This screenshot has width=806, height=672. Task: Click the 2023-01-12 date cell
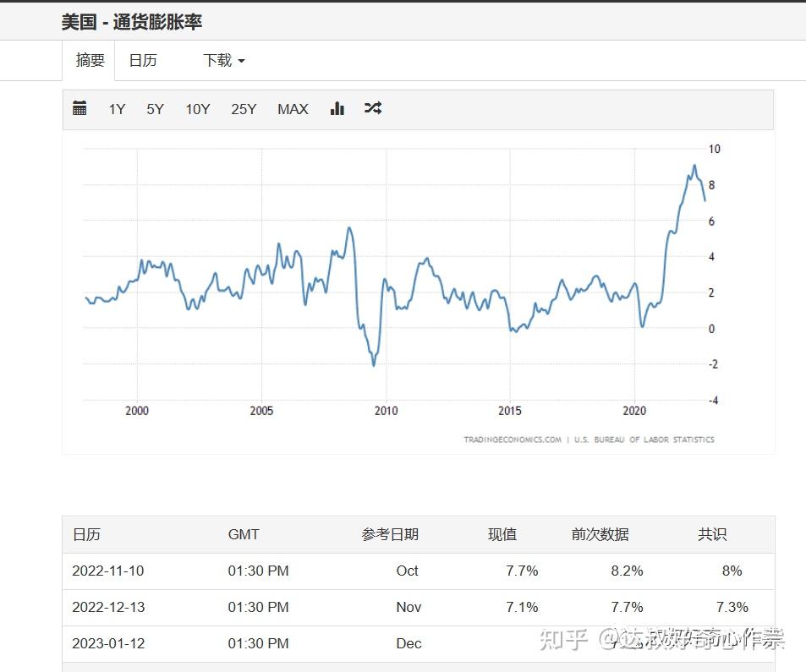pos(108,644)
